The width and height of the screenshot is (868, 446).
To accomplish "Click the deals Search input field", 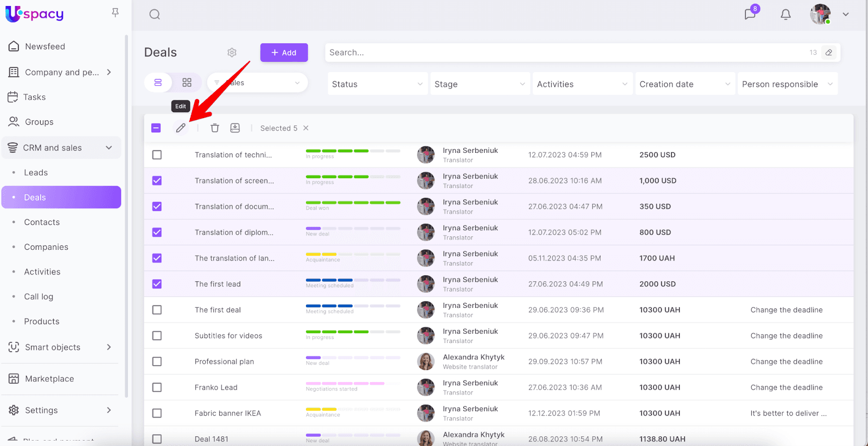I will [564, 53].
